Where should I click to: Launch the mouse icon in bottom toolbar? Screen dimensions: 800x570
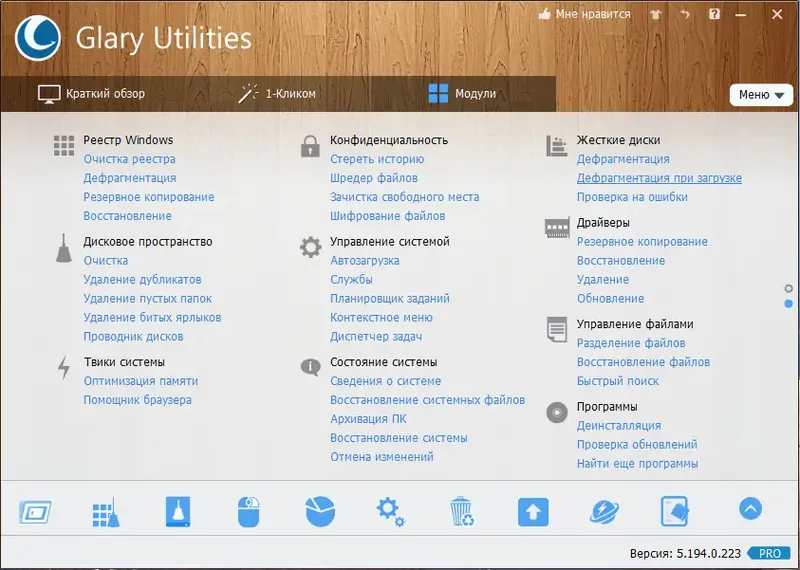(248, 512)
